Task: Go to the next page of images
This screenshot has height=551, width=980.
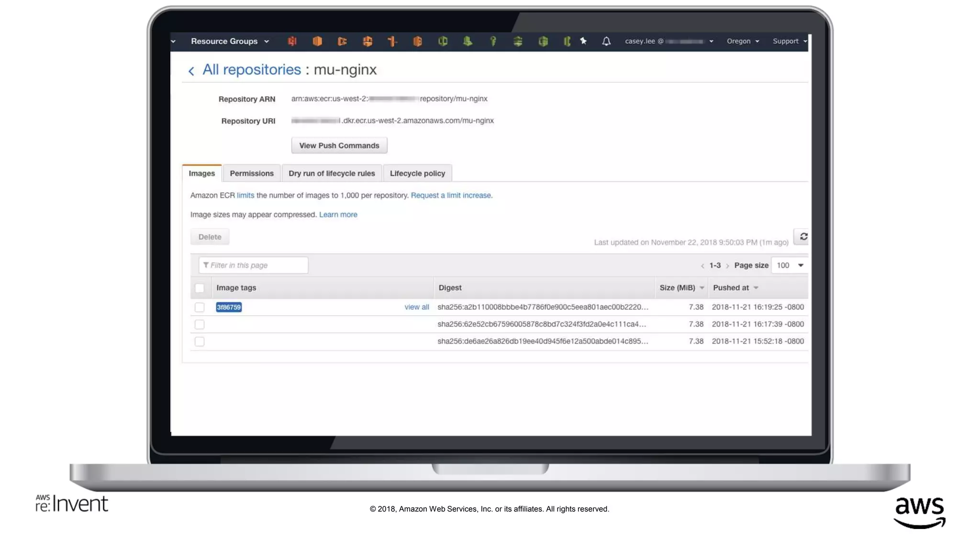Action: pyautogui.click(x=727, y=266)
